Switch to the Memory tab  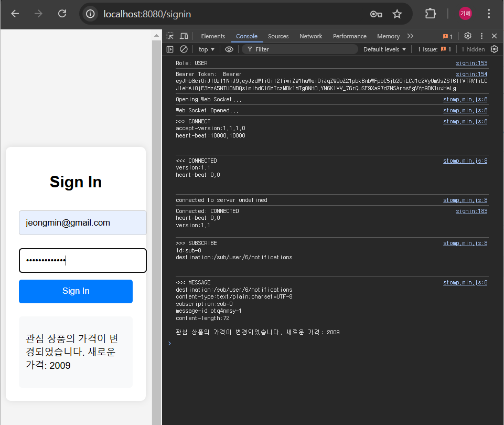pyautogui.click(x=388, y=36)
